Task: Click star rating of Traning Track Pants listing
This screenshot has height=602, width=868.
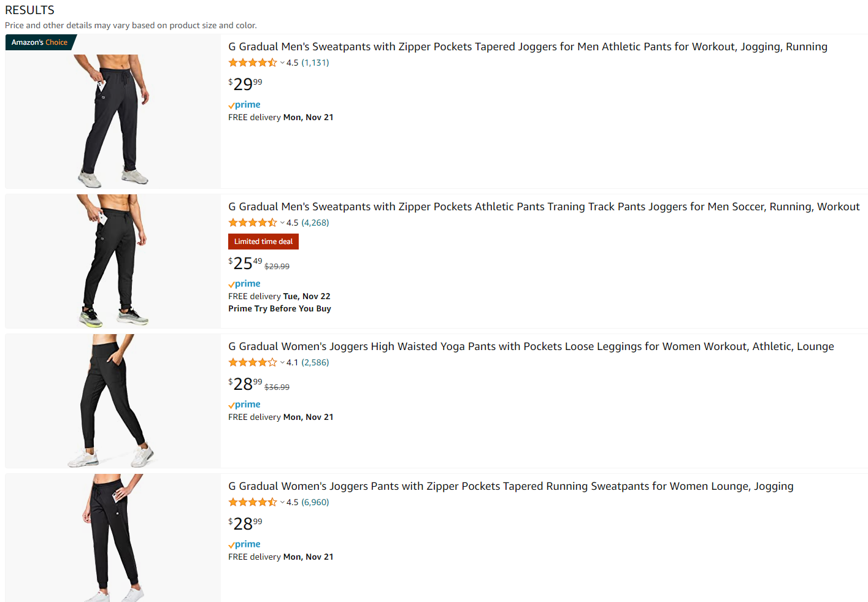Action: click(x=253, y=223)
